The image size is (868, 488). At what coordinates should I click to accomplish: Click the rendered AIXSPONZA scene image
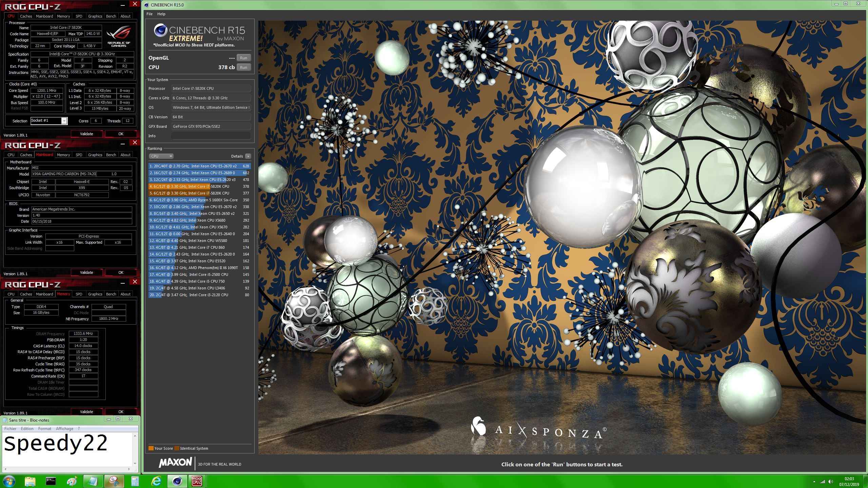click(562, 237)
